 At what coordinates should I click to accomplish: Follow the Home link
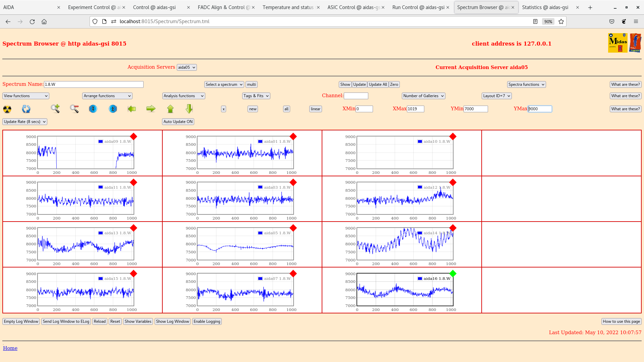point(10,348)
